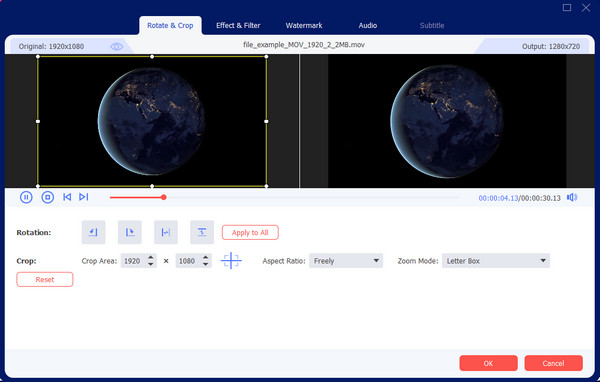Switch to Watermark tab
This screenshot has width=600, height=382.
[304, 25]
